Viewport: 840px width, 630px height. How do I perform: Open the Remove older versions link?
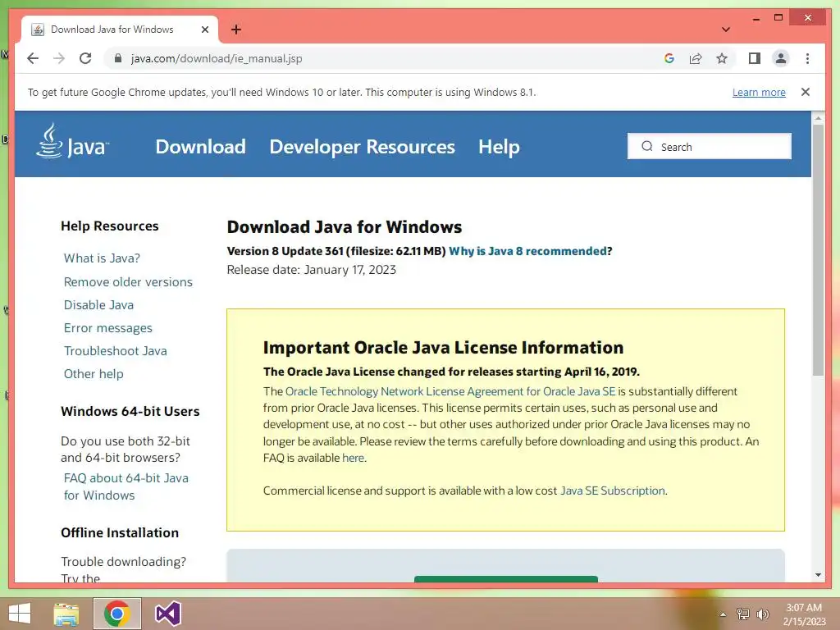tap(128, 282)
